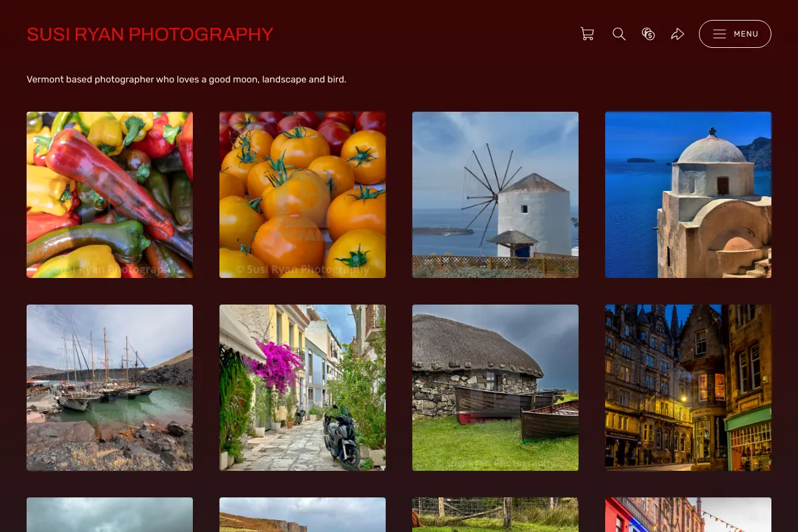This screenshot has width=798, height=532.
Task: Open the currency selector icon
Action: (x=648, y=34)
